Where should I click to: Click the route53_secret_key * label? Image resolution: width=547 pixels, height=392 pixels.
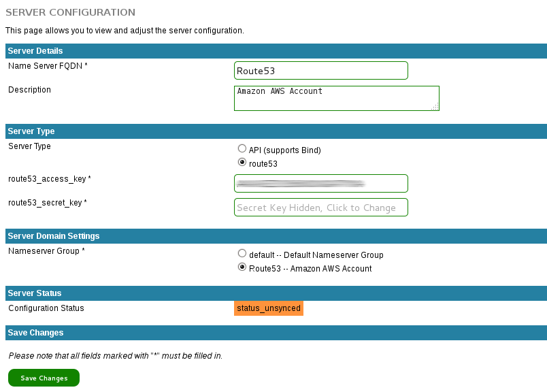(x=48, y=203)
